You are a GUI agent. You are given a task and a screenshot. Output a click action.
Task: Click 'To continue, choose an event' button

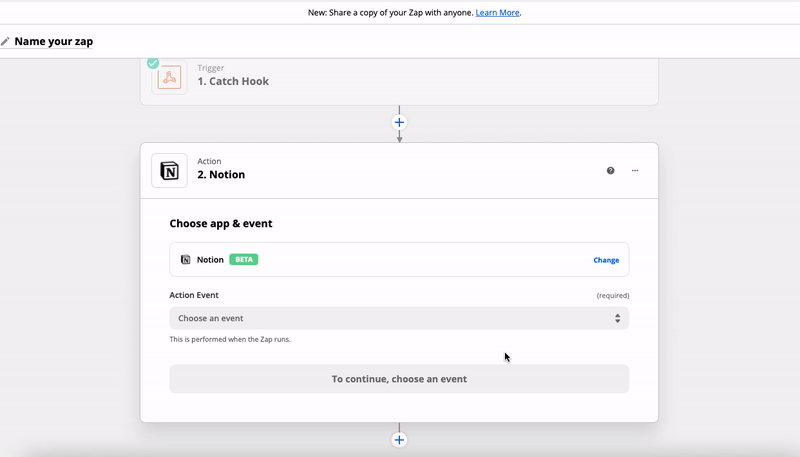pyautogui.click(x=399, y=379)
